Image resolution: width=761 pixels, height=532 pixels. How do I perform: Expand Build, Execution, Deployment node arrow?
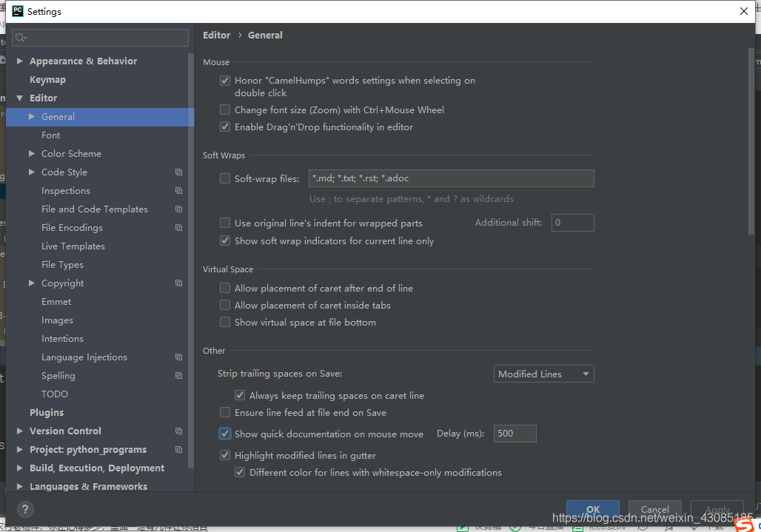[x=20, y=468]
